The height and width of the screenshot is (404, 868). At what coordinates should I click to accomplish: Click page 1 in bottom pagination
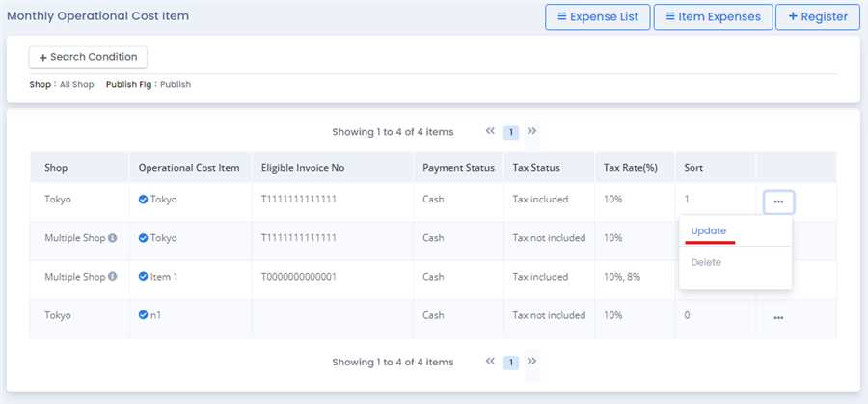[511, 363]
